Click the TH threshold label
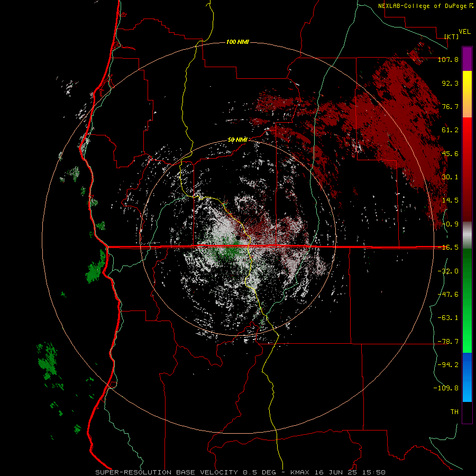476x476 pixels. (x=454, y=411)
